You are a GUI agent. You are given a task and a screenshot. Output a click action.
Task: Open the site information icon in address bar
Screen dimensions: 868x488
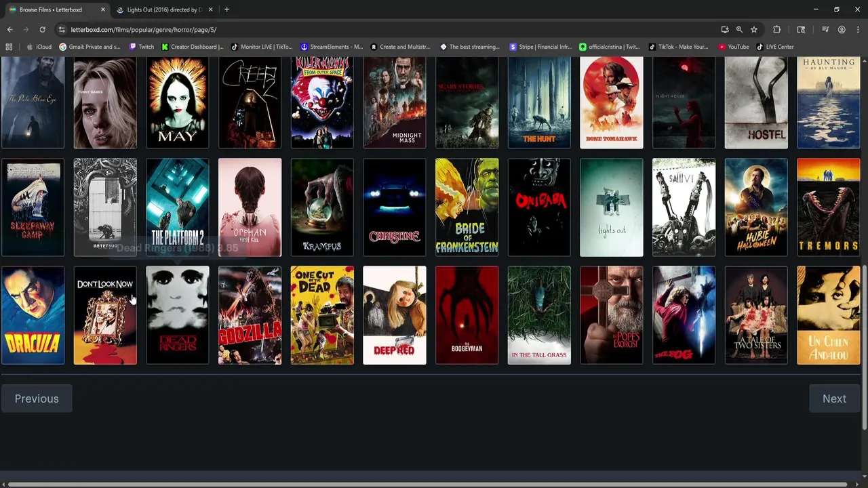tap(62, 30)
